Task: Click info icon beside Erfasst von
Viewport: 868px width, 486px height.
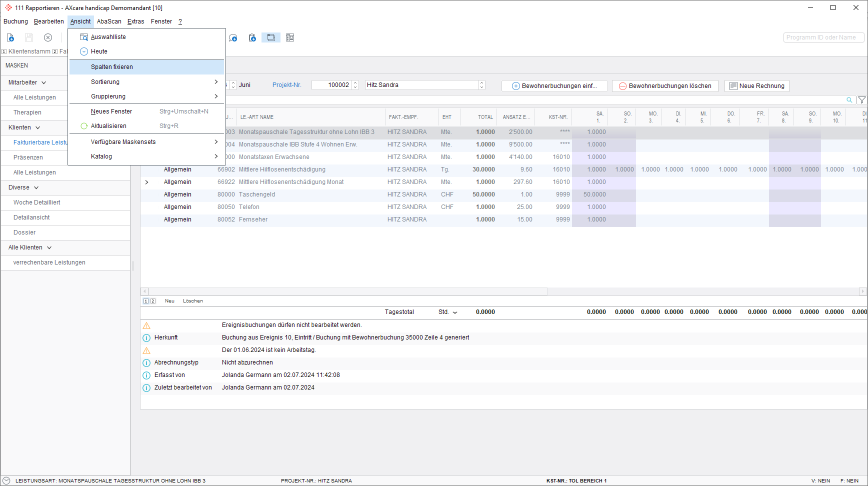Action: (x=146, y=375)
